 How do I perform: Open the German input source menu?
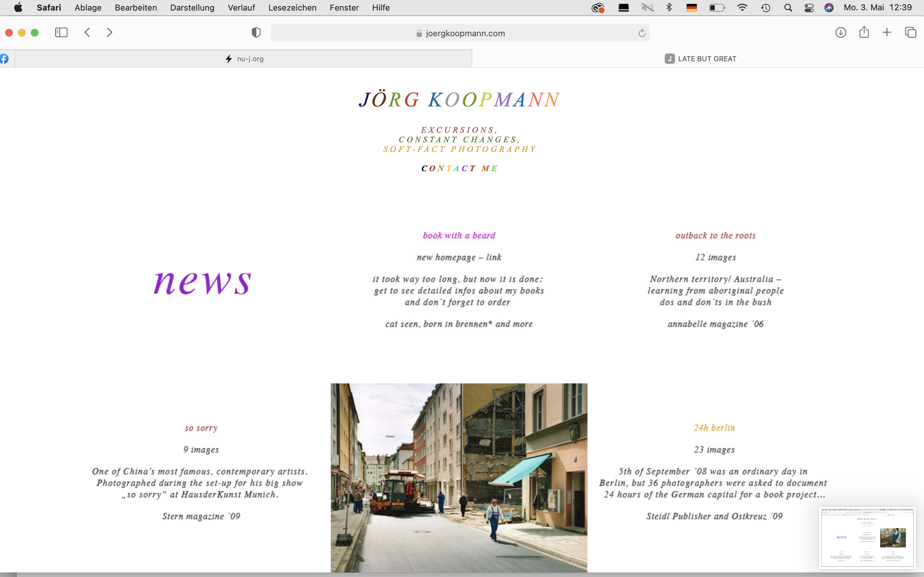pos(691,8)
